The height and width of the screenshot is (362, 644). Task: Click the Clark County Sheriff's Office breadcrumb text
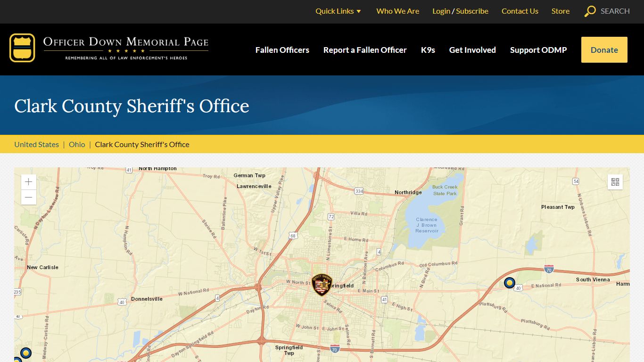[142, 145]
